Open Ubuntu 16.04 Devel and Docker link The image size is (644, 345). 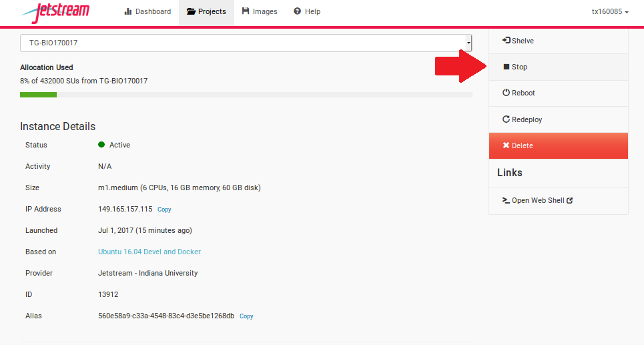click(149, 252)
